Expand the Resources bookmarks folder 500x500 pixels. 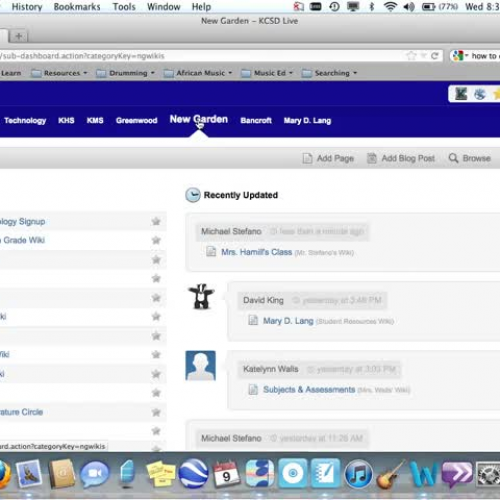coord(59,73)
